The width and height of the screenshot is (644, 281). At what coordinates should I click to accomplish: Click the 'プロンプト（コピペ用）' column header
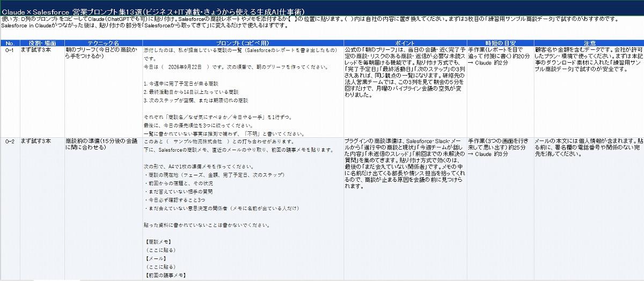point(242,42)
